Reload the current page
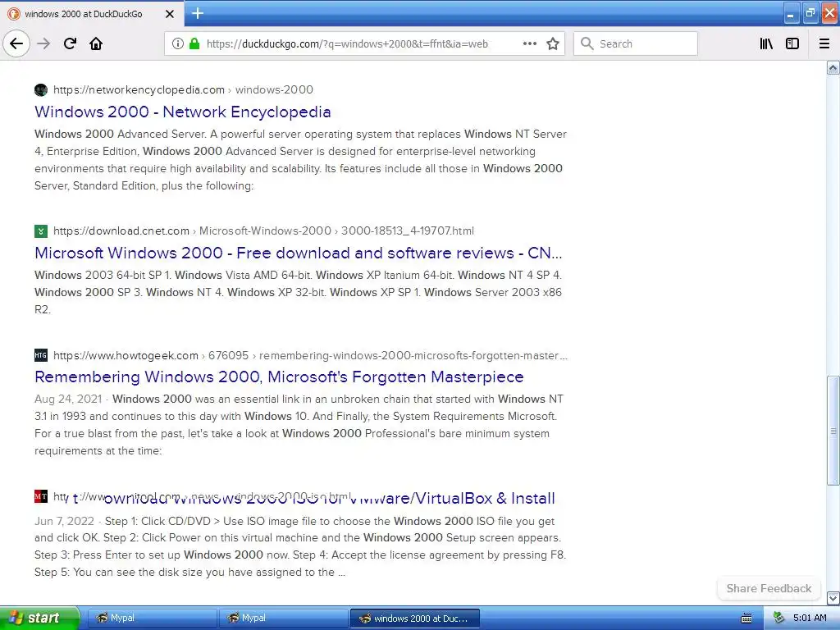840x630 pixels. point(70,43)
